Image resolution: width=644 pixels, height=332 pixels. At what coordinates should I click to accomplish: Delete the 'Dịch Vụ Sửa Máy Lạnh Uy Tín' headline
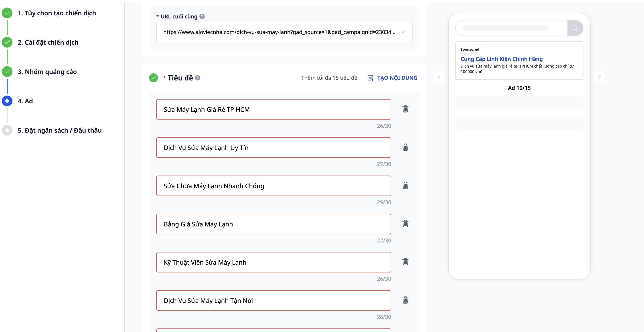pos(405,147)
